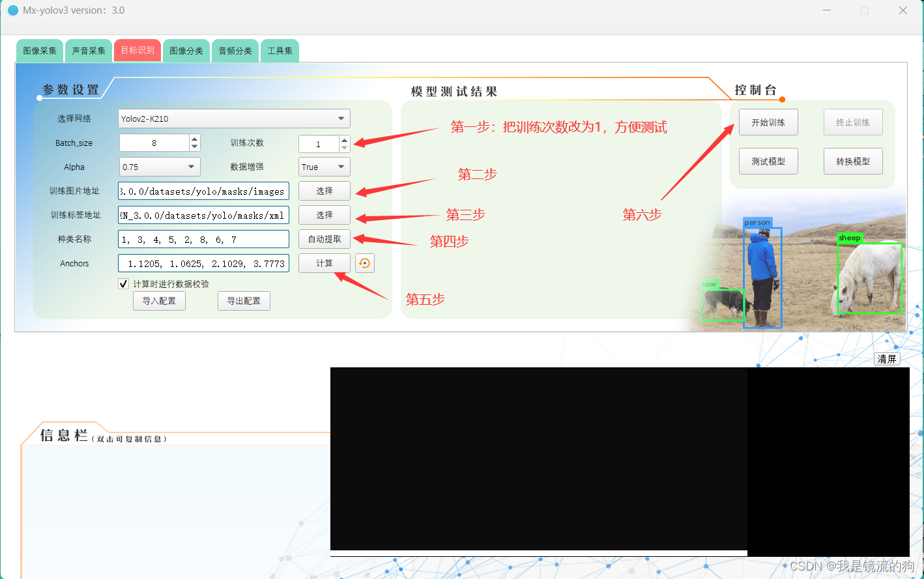This screenshot has width=924, height=579.
Task: Toggle the 计算时进行数据校验 checkbox
Action: (123, 283)
